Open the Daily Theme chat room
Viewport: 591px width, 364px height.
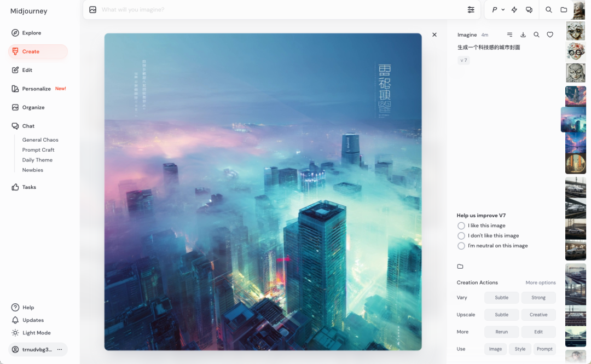point(37,160)
